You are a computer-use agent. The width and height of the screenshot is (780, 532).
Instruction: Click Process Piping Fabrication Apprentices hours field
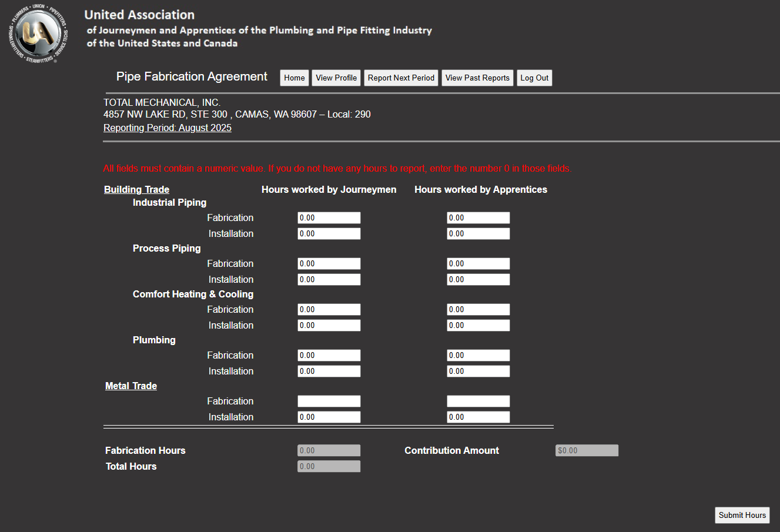click(x=478, y=263)
